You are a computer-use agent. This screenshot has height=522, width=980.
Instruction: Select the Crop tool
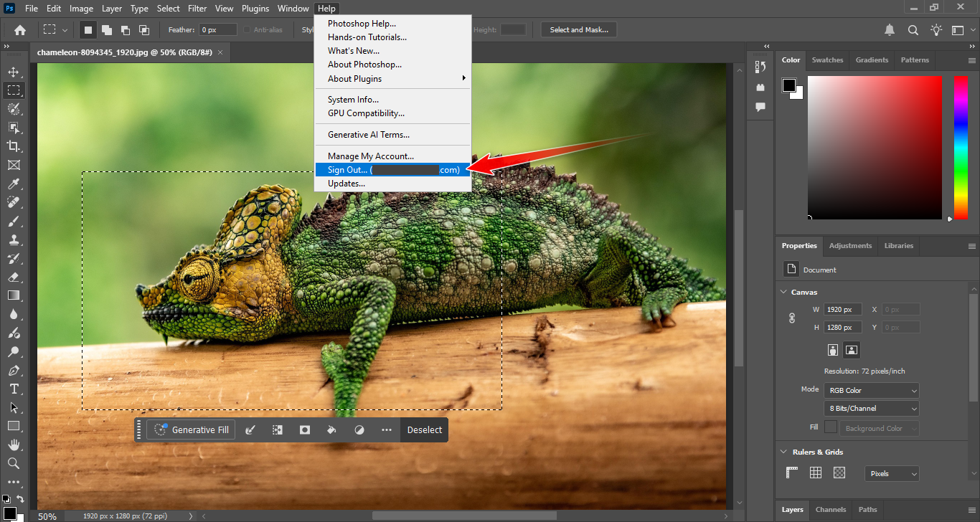click(13, 146)
